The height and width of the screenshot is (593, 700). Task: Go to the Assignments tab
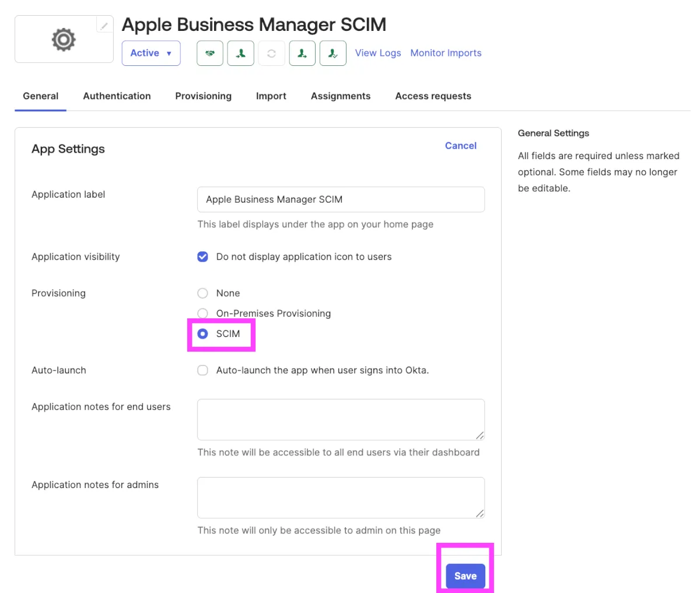coord(341,96)
